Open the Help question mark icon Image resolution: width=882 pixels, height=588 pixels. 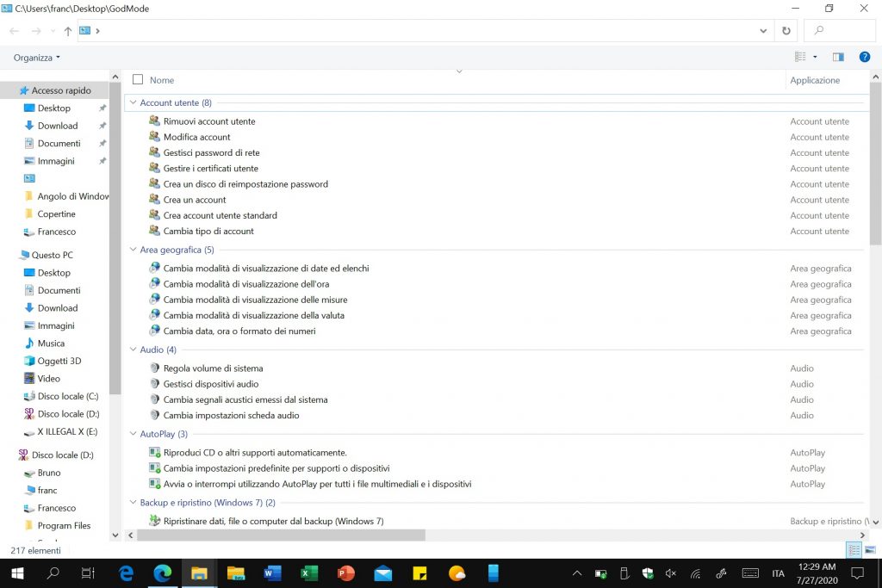tap(865, 57)
